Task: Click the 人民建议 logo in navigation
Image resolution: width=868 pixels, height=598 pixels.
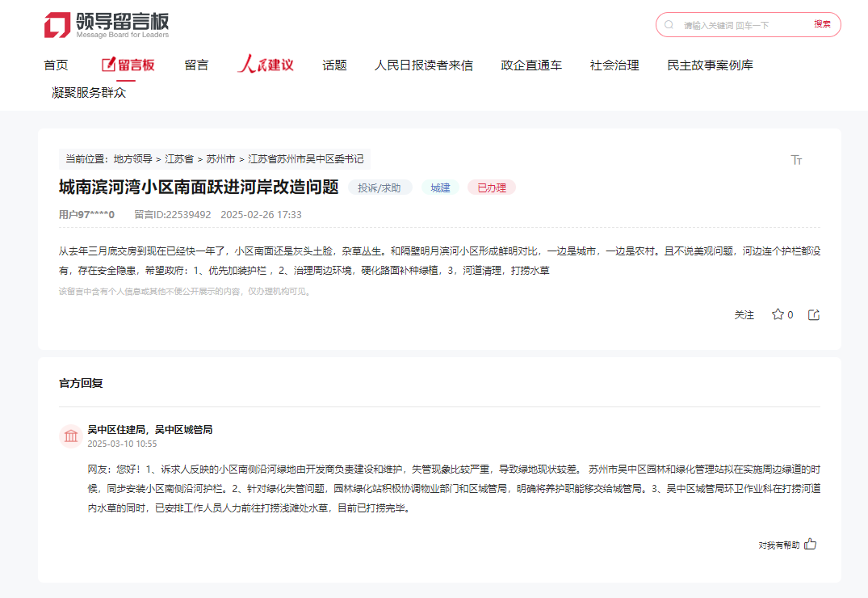Action: pos(266,65)
